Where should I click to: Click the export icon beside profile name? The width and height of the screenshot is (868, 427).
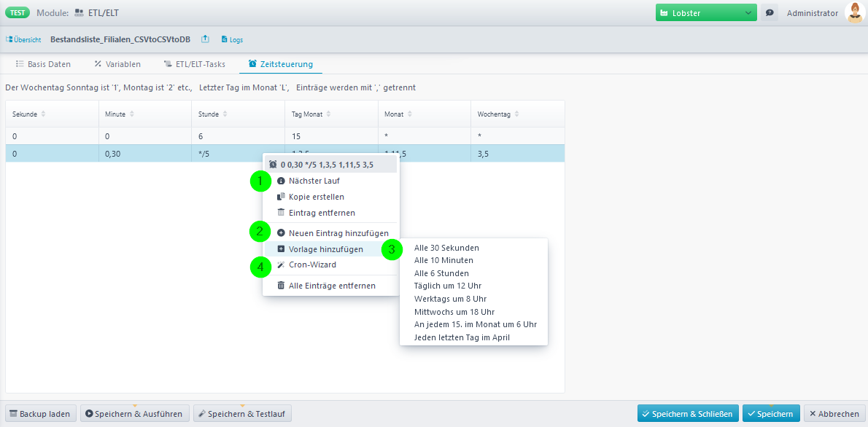coord(206,39)
